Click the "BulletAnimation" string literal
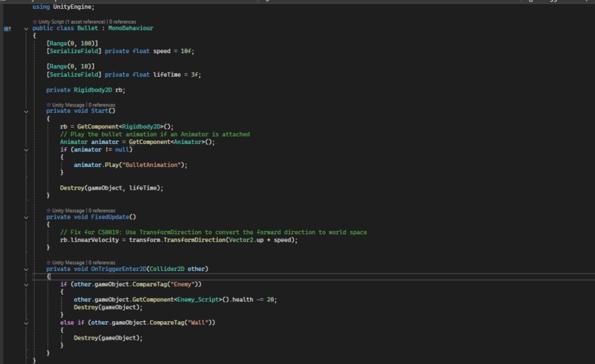This screenshot has height=364, width=595. [x=151, y=165]
